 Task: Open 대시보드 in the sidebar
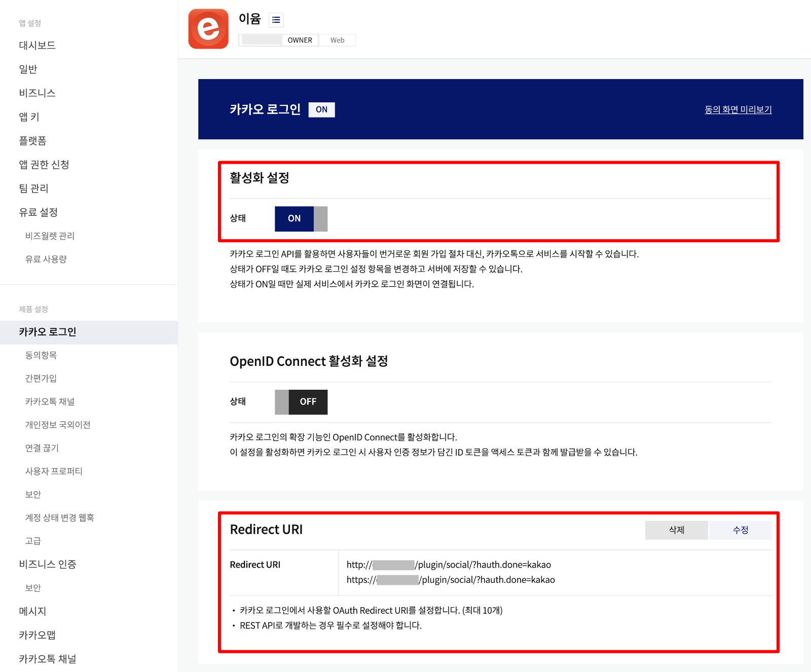coord(37,45)
